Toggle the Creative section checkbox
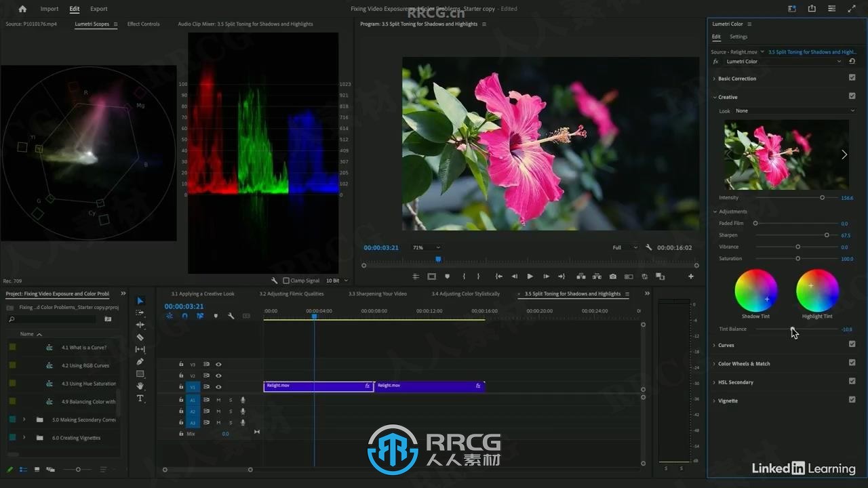This screenshot has height=488, width=868. pyautogui.click(x=852, y=96)
